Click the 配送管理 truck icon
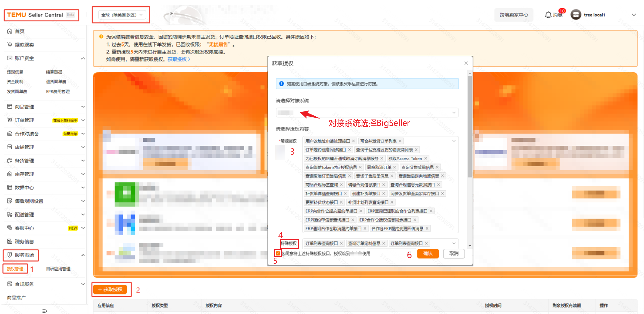Viewport: 644px width, 314px height. point(10,214)
